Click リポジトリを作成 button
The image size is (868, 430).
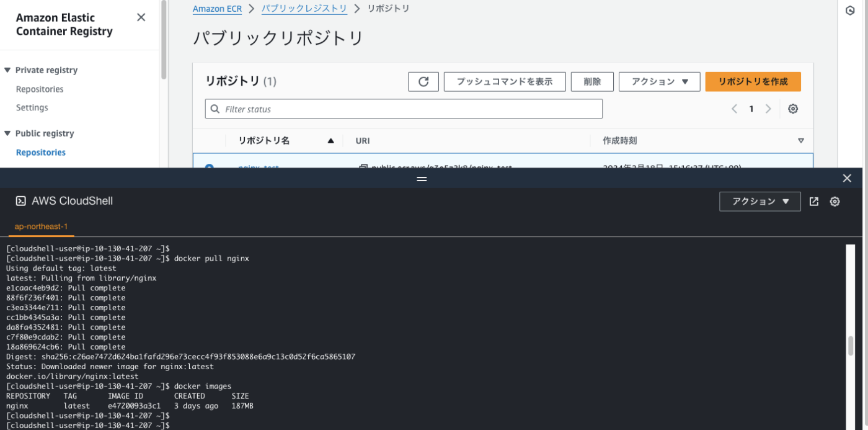[753, 82]
